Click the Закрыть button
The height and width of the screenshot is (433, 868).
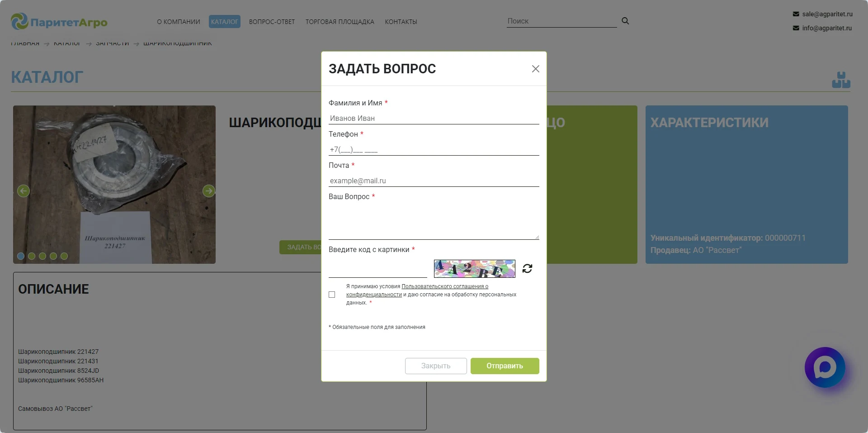point(436,366)
